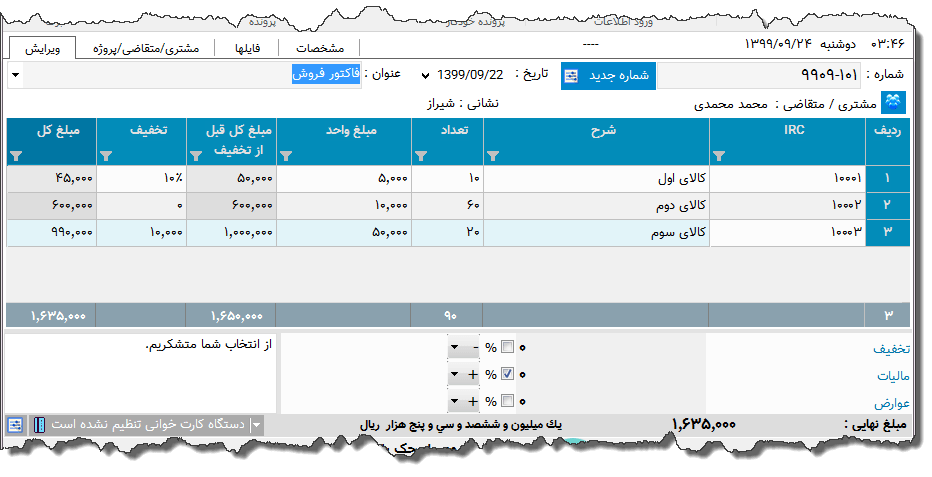Click the thank-you note text box

141,373
